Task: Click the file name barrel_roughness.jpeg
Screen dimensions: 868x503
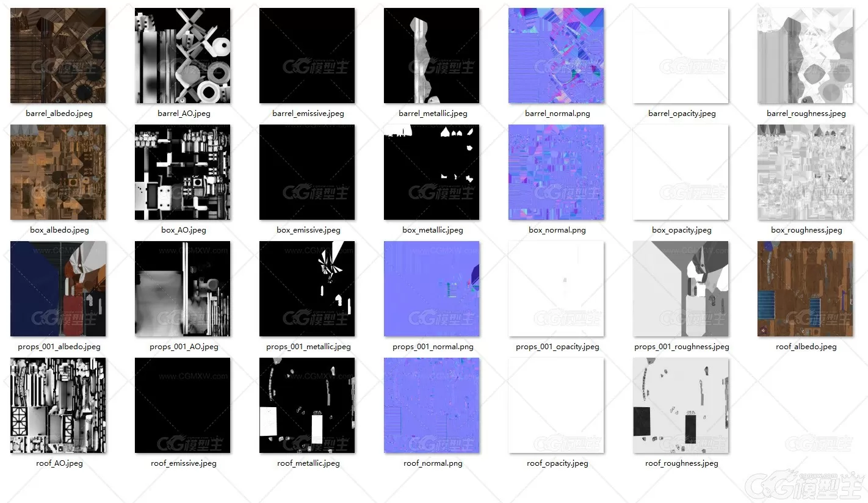Action: click(x=806, y=114)
